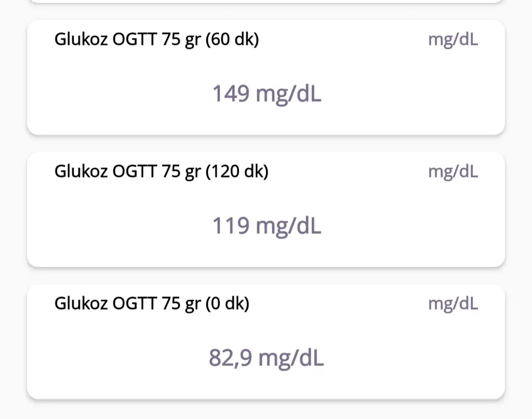Open the Glukoz OGTT 120 dk result card
Viewport: 532px width, 419px height.
[266, 209]
